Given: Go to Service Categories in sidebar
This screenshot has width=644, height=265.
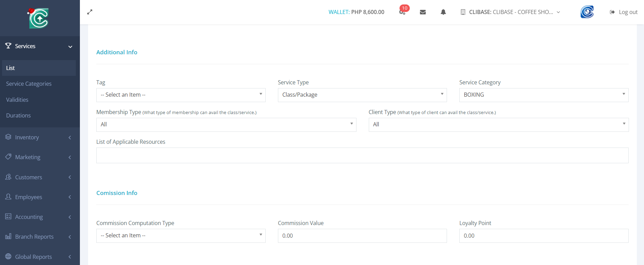Looking at the screenshot, I should (x=29, y=84).
